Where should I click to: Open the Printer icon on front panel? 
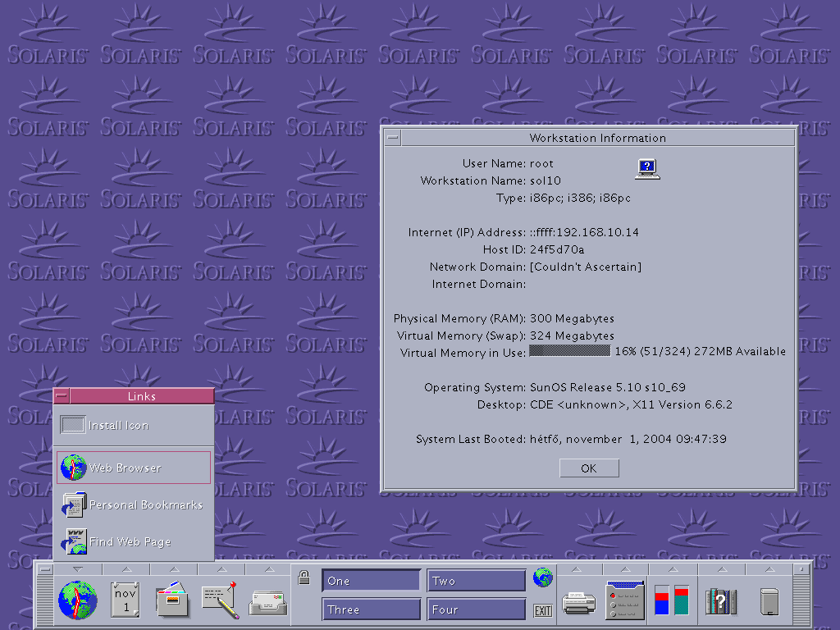click(x=578, y=603)
